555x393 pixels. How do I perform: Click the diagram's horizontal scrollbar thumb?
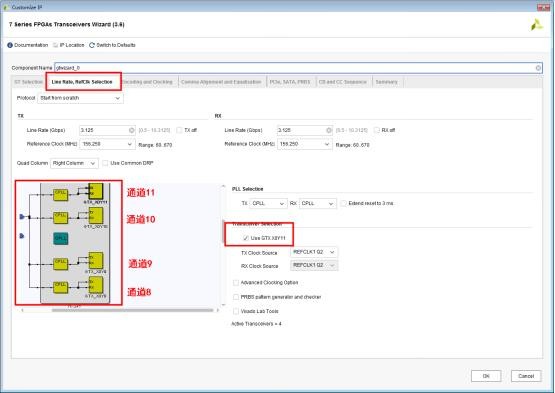tap(133, 311)
